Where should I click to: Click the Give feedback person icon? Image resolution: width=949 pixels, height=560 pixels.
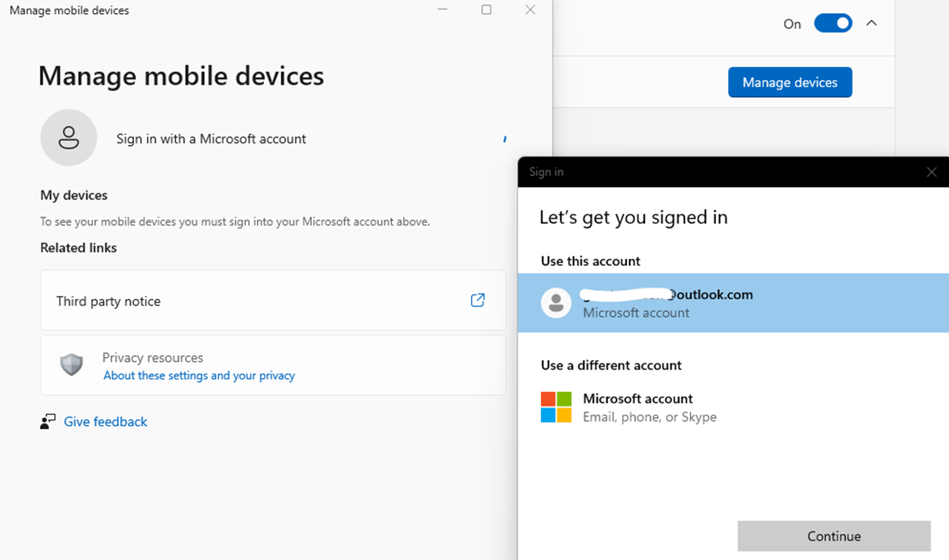pos(48,422)
